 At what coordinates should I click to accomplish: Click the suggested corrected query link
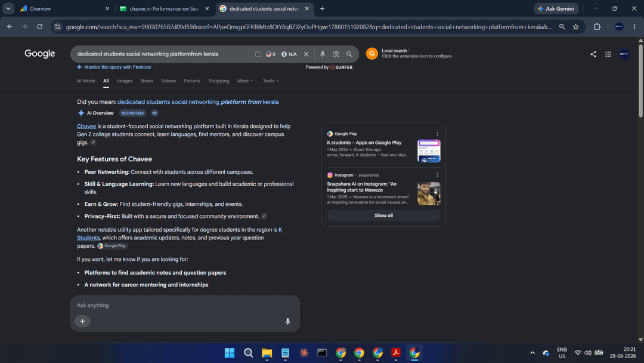(x=198, y=102)
